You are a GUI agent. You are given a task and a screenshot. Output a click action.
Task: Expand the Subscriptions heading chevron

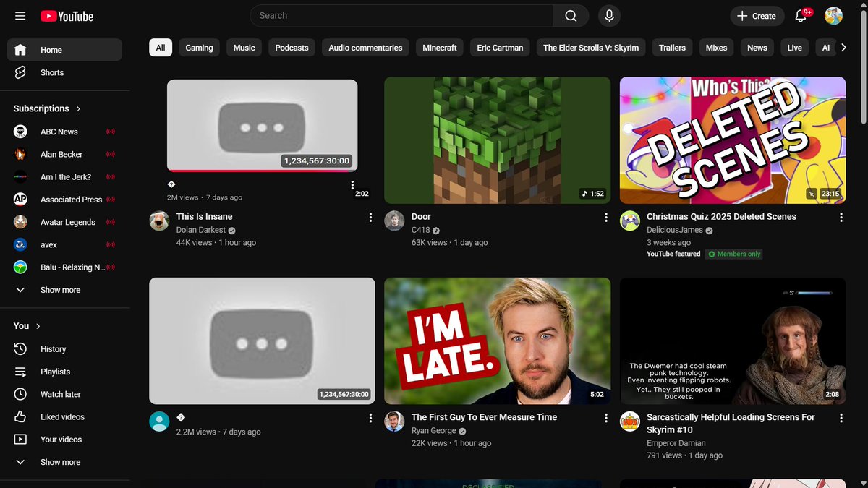(78, 108)
